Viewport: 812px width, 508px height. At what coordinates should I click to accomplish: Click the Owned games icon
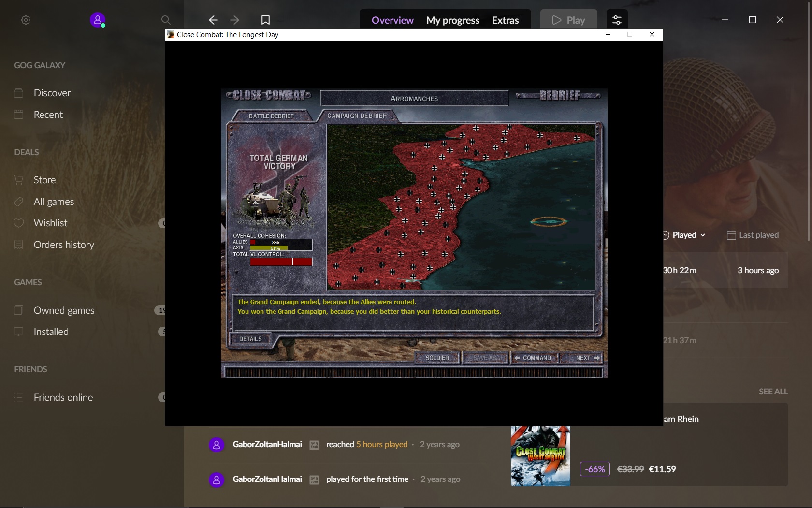[19, 310]
